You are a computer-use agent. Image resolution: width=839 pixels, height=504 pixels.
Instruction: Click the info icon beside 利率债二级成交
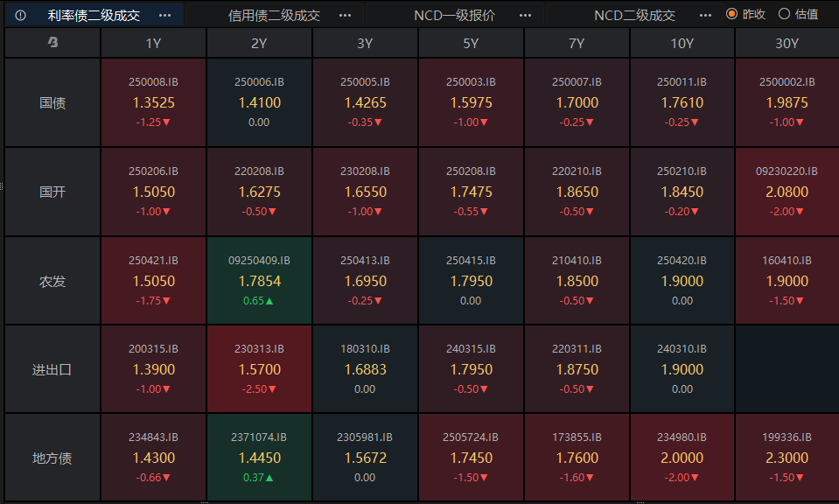pos(21,15)
